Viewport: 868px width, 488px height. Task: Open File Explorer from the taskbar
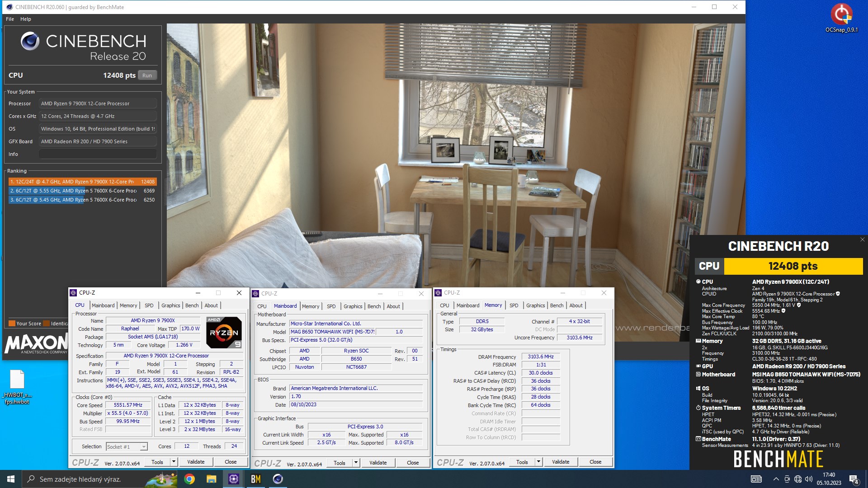pos(211,479)
